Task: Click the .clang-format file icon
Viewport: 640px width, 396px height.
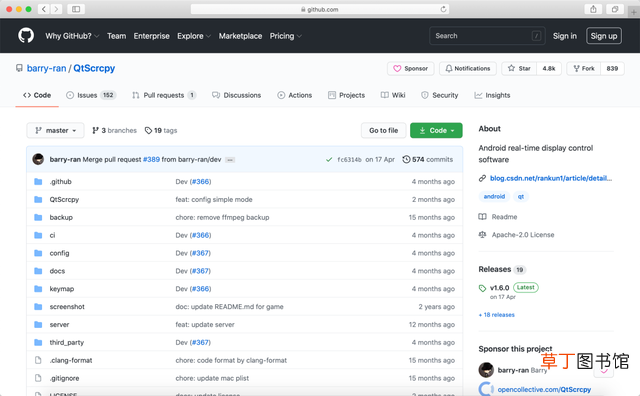Action: [x=38, y=360]
